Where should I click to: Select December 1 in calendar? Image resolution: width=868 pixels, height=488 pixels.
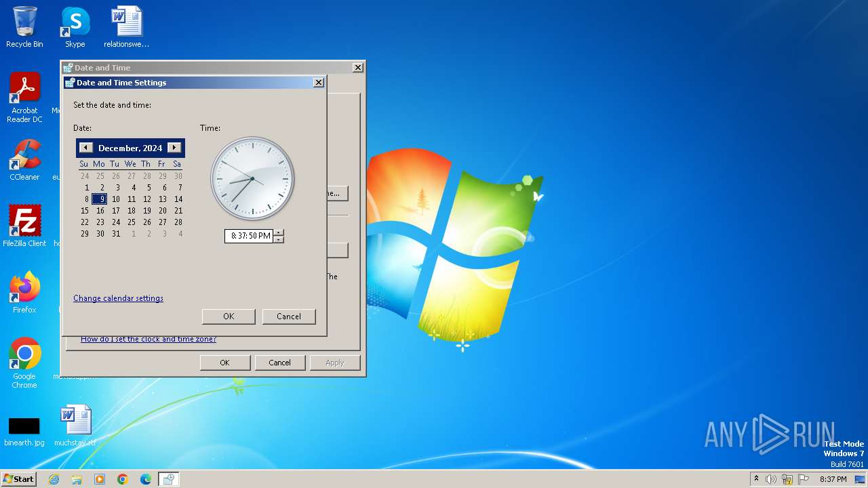pos(87,188)
